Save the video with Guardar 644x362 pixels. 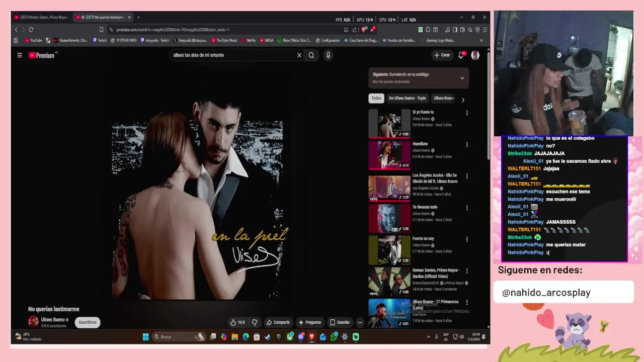(x=340, y=322)
